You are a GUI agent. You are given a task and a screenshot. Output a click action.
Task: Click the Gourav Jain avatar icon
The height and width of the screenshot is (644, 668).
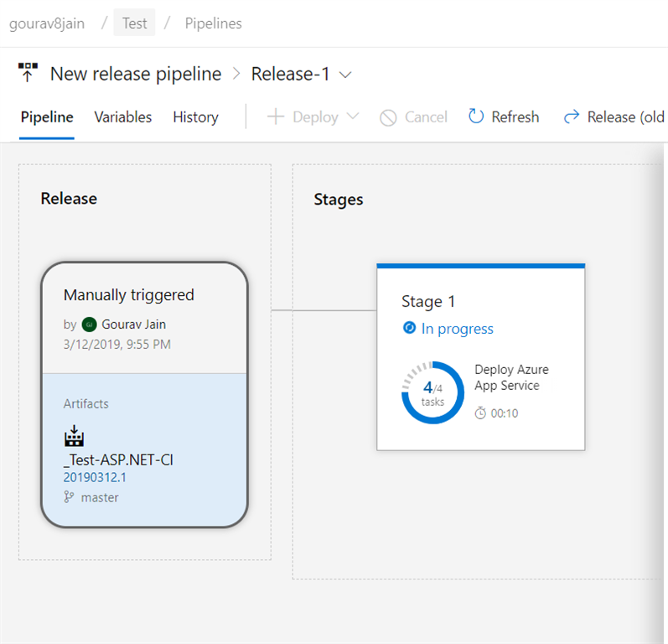point(90,325)
